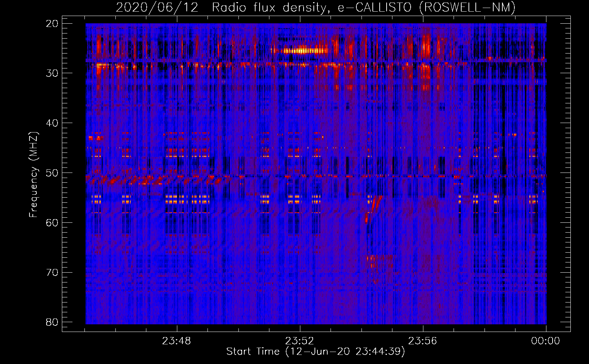589x364 pixels.
Task: Click the 50 MHz frequency tick label
Action: pyautogui.click(x=52, y=173)
